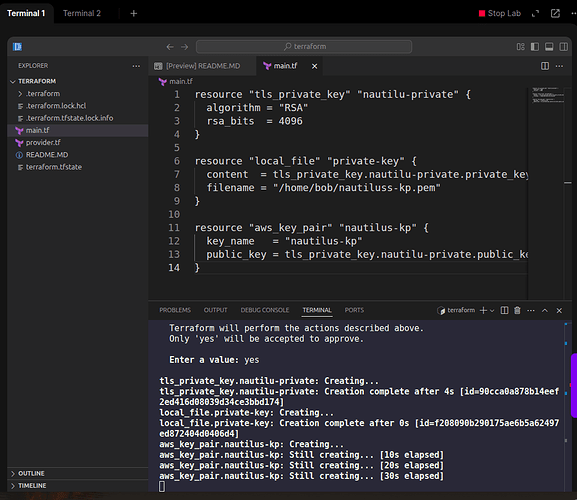Click the go forward arrow icon
This screenshot has width=577, height=500.
coord(184,47)
